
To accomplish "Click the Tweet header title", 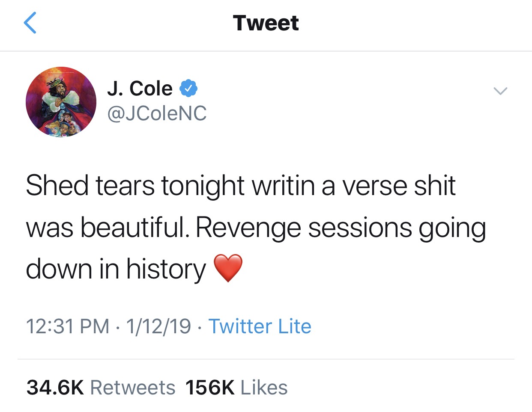I will (x=266, y=23).
